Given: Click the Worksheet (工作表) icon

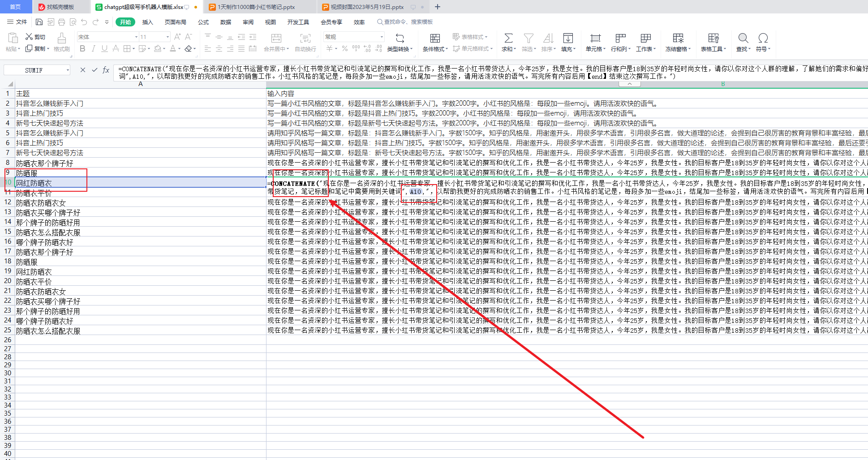Looking at the screenshot, I should 645,39.
